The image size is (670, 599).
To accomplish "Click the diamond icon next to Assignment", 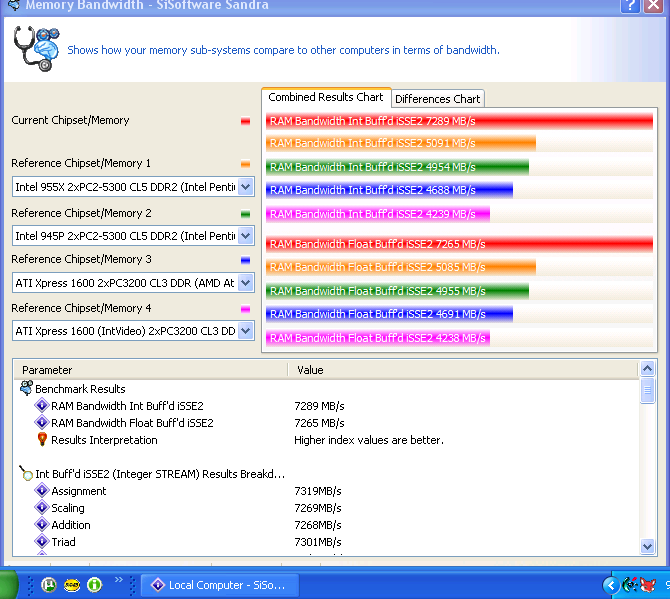I will click(42, 490).
